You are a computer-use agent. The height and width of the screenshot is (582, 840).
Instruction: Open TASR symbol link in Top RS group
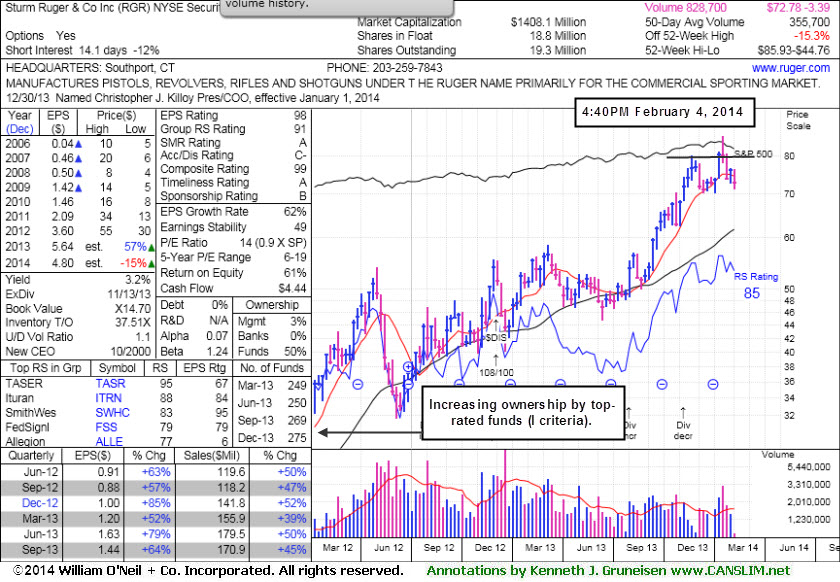coord(110,384)
